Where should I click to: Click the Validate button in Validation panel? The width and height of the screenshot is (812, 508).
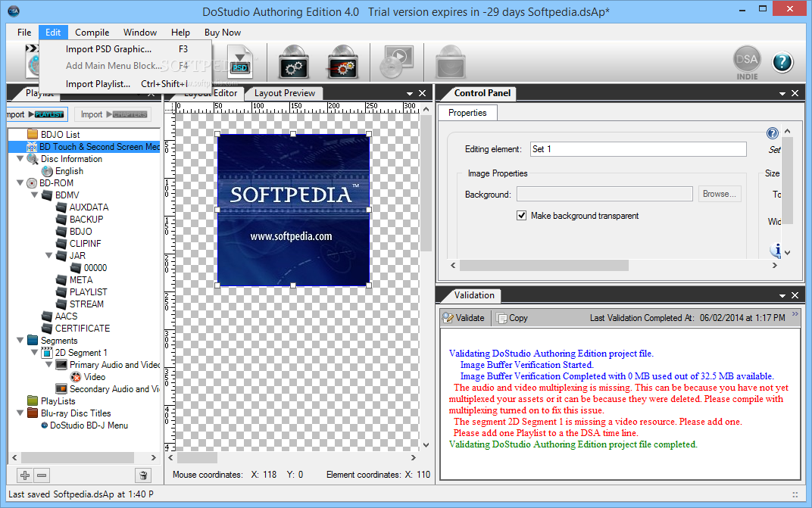(x=464, y=318)
